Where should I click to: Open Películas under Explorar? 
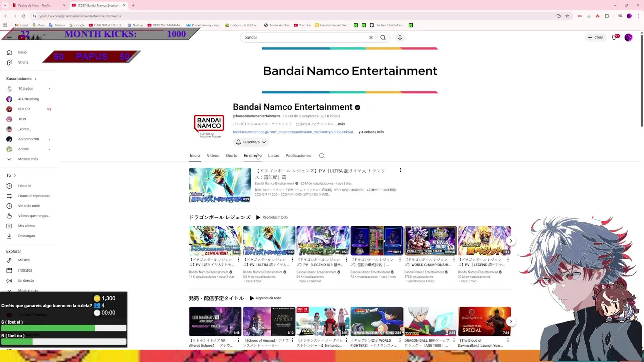click(20, 270)
